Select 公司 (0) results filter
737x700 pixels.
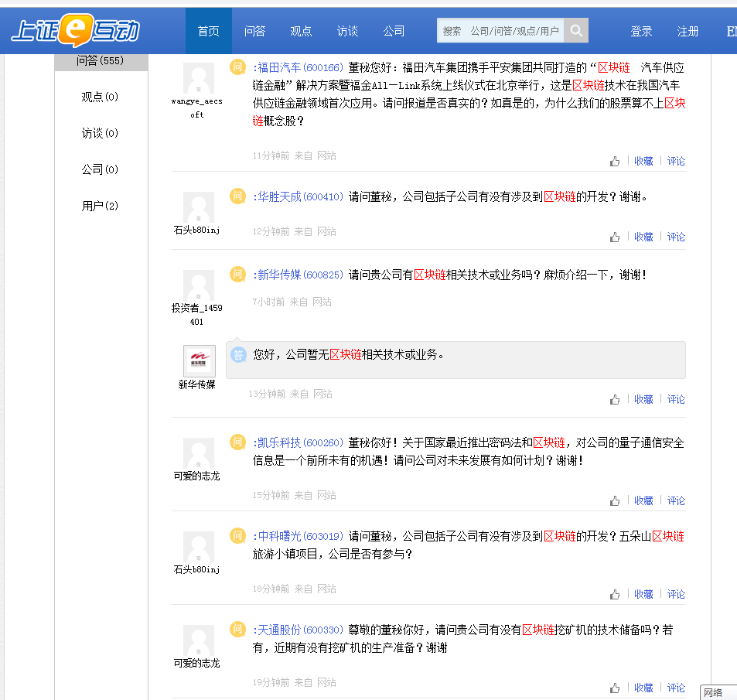(x=100, y=169)
